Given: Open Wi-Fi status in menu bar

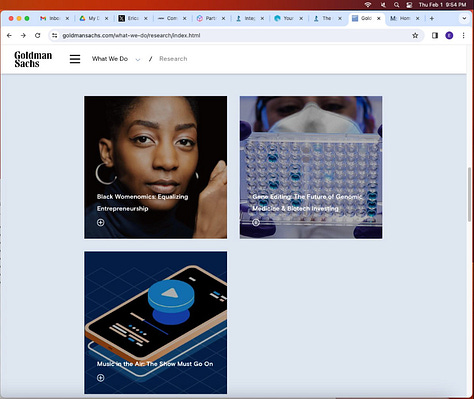Looking at the screenshot, I should point(368,5).
